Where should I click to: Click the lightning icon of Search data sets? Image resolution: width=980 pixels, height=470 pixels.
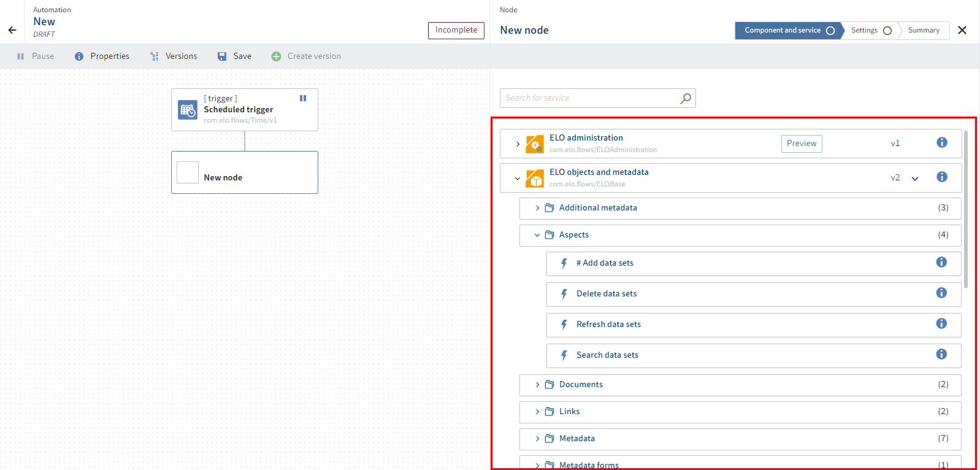[564, 355]
